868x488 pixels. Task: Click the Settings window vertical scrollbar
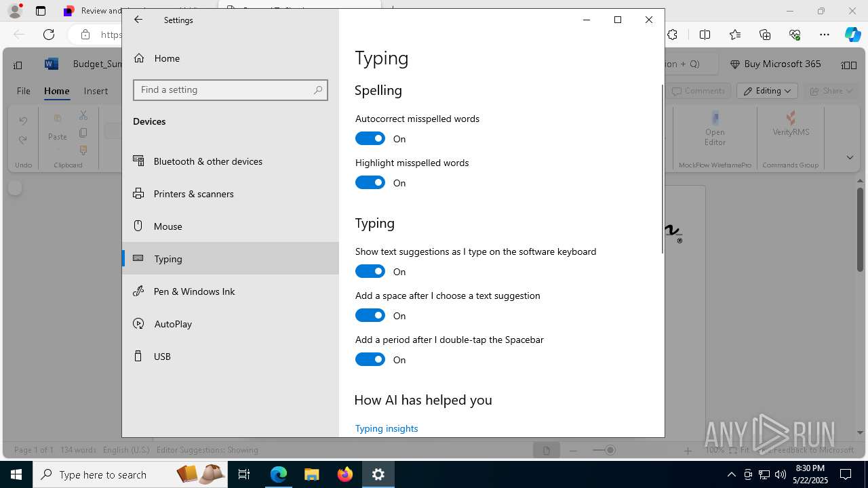pyautogui.click(x=662, y=169)
